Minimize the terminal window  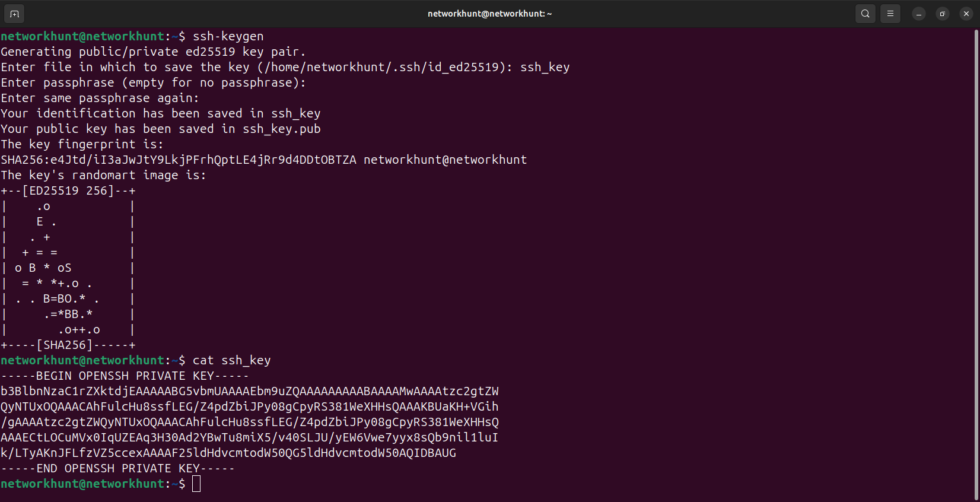click(919, 14)
